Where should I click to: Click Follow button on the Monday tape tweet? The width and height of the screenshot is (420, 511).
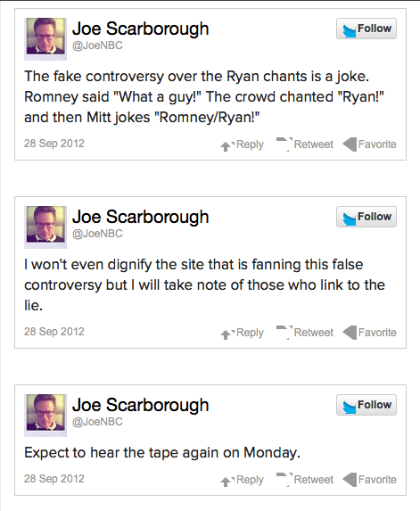point(366,405)
